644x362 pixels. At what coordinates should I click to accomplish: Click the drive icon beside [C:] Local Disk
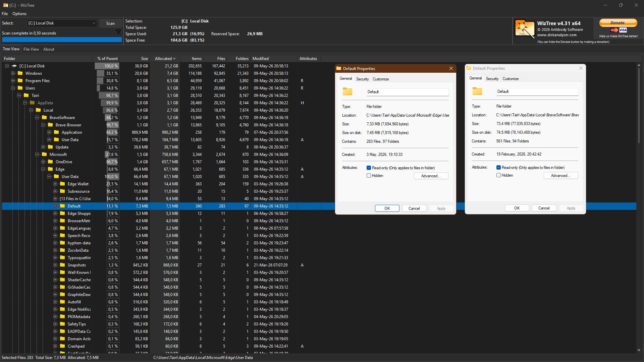(x=14, y=66)
